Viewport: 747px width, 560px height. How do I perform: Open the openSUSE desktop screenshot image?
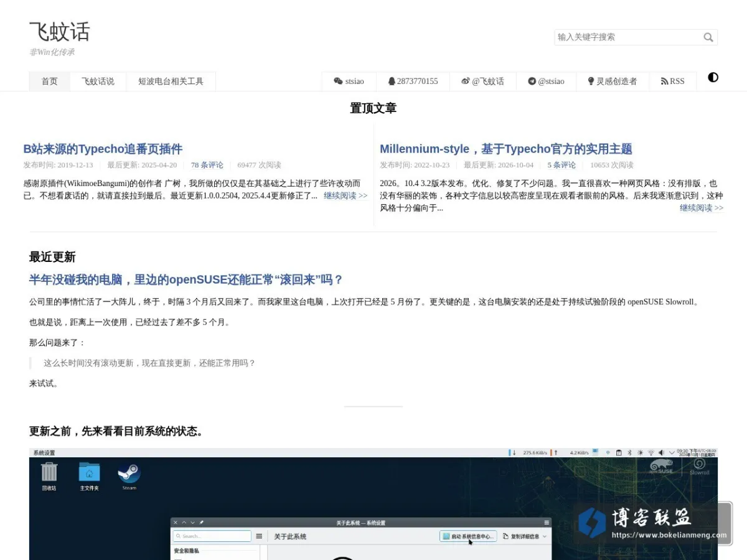click(374, 504)
